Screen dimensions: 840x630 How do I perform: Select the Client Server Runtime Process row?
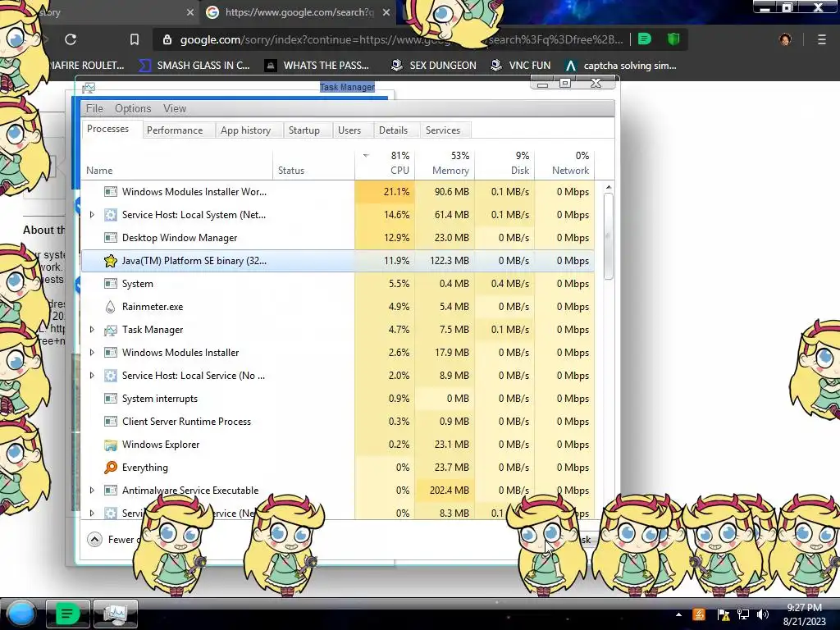(337, 422)
